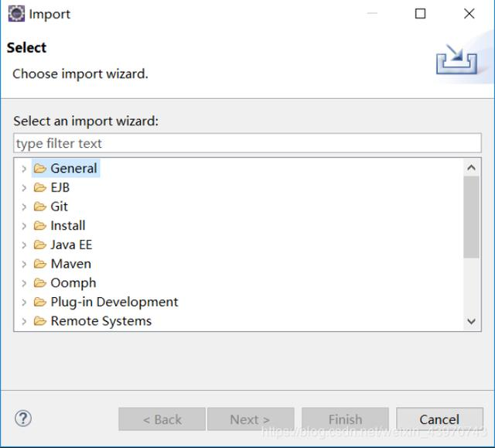Click the scroll up arrow of wizard list

tap(471, 167)
